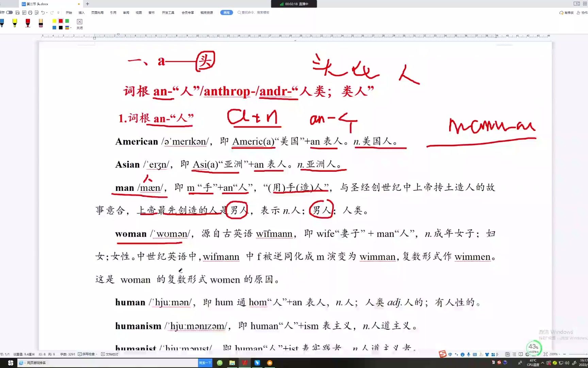Click the volume icon in system tray

click(x=567, y=363)
